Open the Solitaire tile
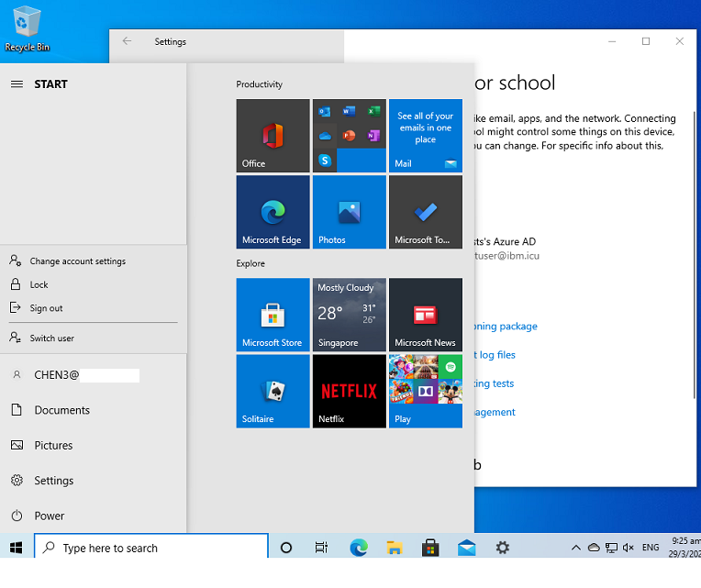 pyautogui.click(x=273, y=391)
